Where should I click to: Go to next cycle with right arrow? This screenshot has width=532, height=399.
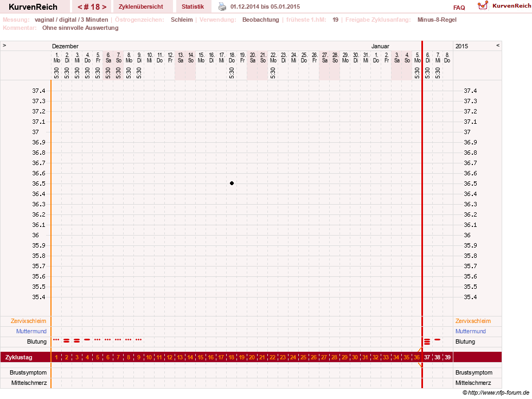pyautogui.click(x=104, y=7)
